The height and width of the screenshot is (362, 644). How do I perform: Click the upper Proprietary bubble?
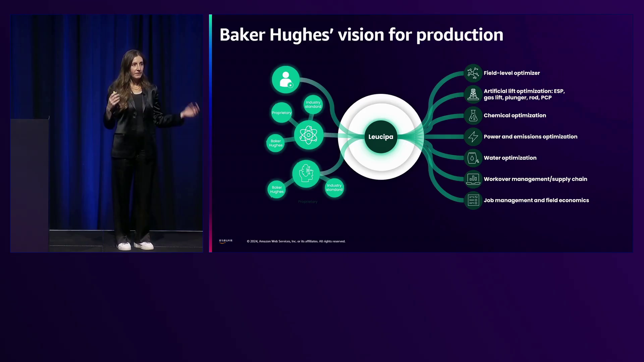click(281, 113)
